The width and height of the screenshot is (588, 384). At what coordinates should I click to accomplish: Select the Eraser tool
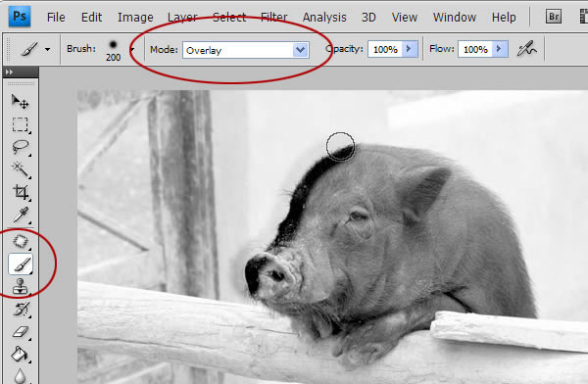(x=21, y=332)
